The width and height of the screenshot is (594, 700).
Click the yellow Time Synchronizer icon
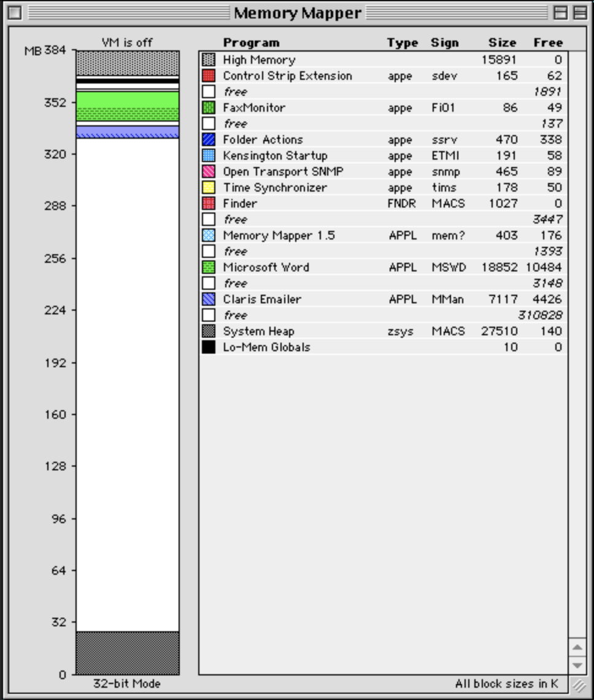(209, 188)
